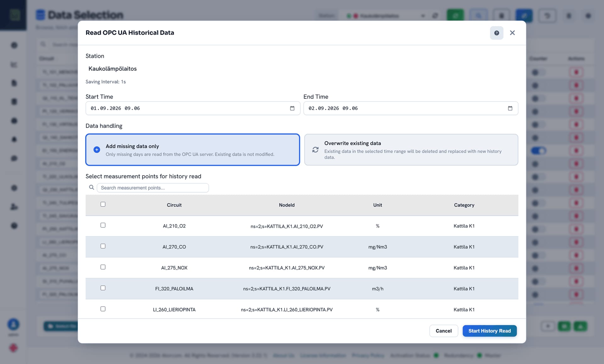Click the Cancel button
Screen dimensions: 604x364
[x=444, y=331]
